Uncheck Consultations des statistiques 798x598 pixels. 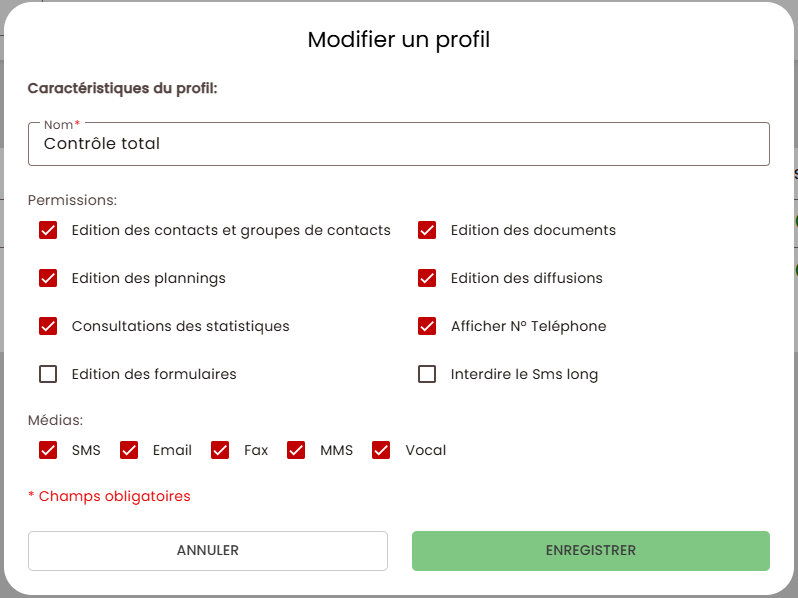(x=48, y=326)
